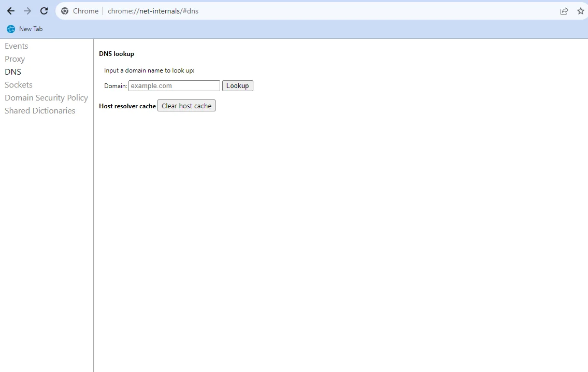
Task: Click the 'Domain:' label
Action: (x=116, y=86)
